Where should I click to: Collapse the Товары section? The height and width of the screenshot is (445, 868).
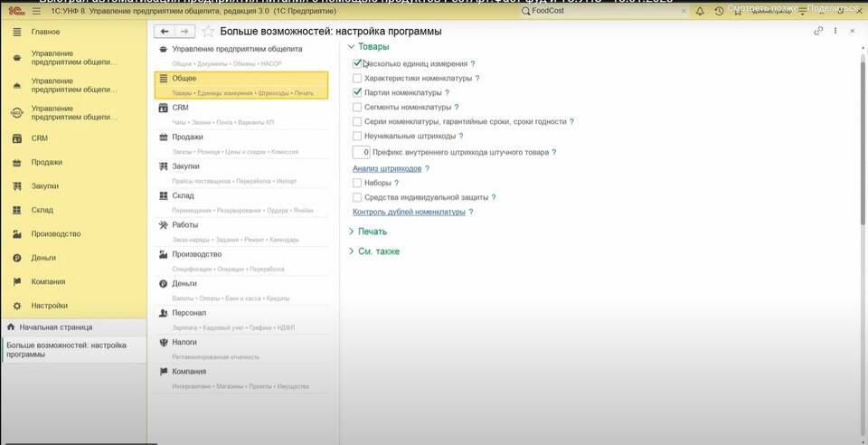click(x=369, y=47)
